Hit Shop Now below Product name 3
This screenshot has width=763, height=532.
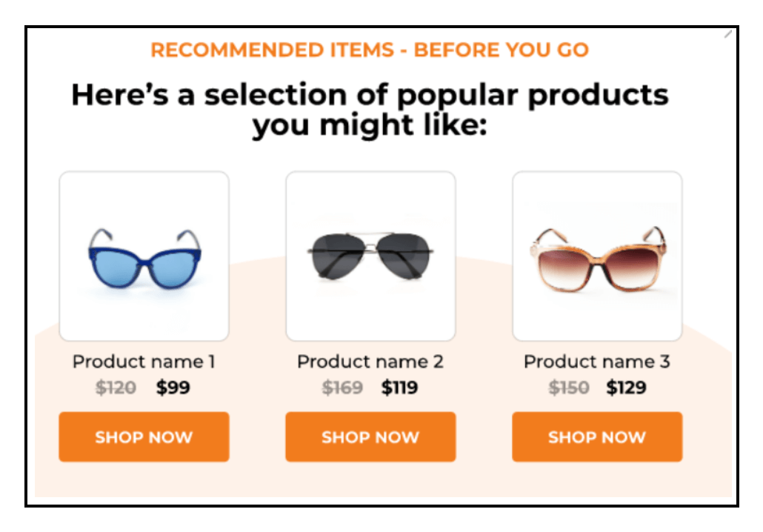597,437
